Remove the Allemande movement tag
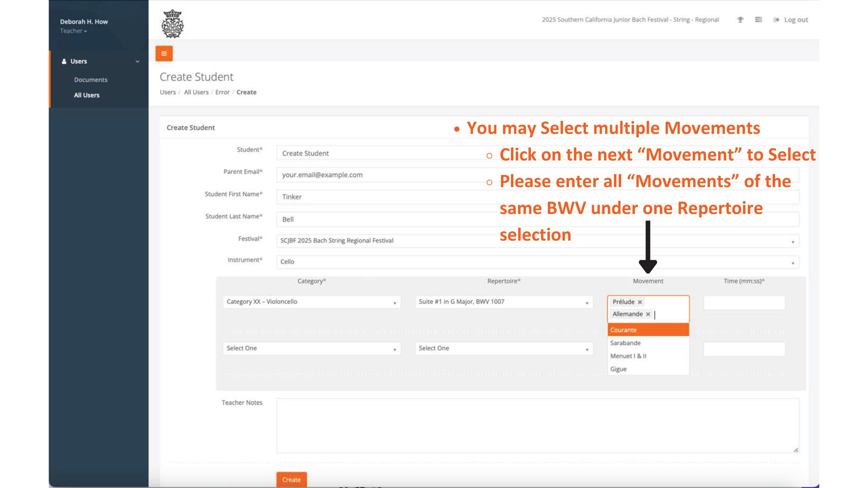This screenshot has width=868, height=488. tap(648, 314)
